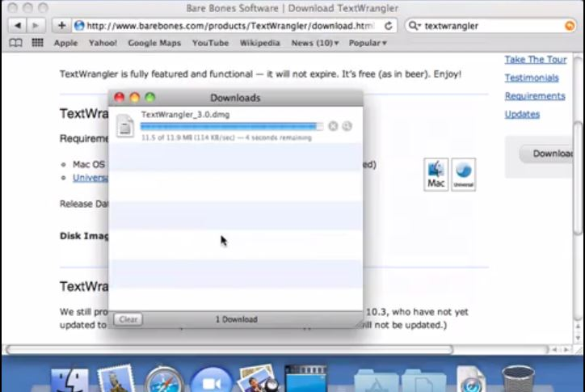Click the Mac badge icon
This screenshot has height=392, width=585.
[x=436, y=175]
